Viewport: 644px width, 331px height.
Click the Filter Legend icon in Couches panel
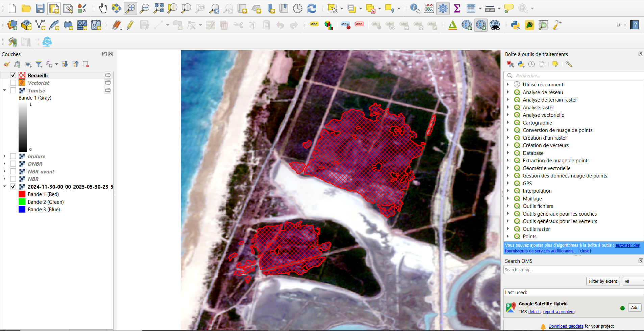39,64
